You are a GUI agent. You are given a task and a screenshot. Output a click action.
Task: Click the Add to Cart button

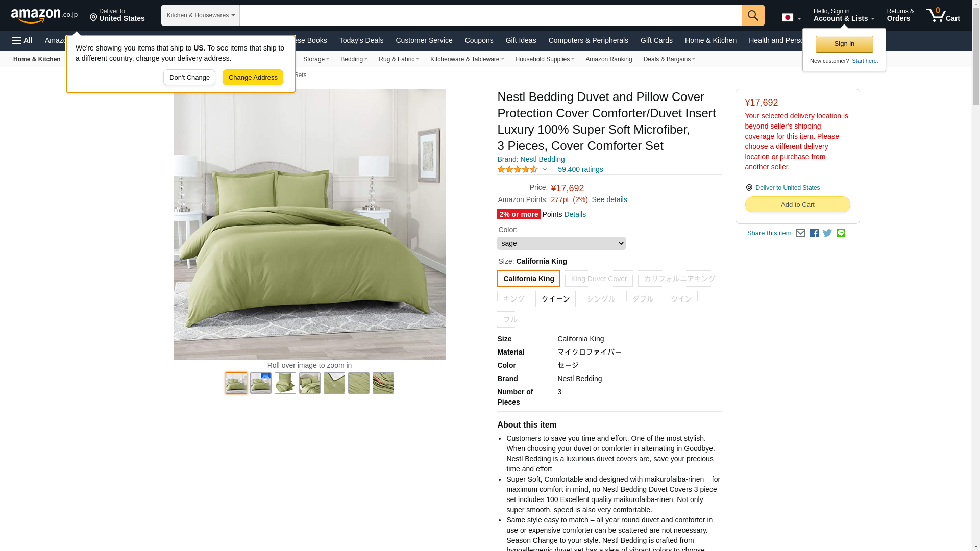(797, 205)
